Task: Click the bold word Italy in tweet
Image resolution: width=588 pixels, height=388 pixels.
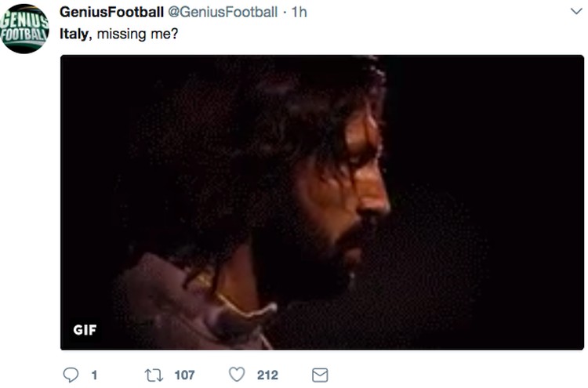Action: click(x=74, y=34)
